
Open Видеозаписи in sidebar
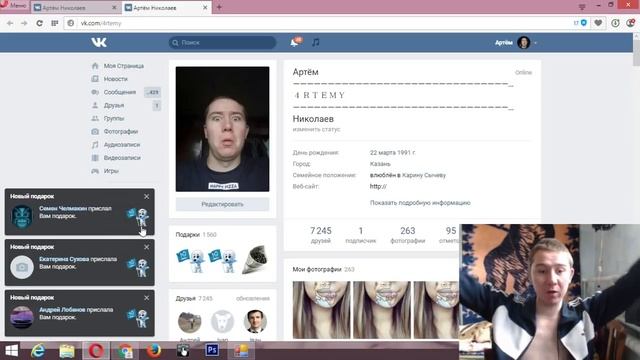(x=122, y=158)
